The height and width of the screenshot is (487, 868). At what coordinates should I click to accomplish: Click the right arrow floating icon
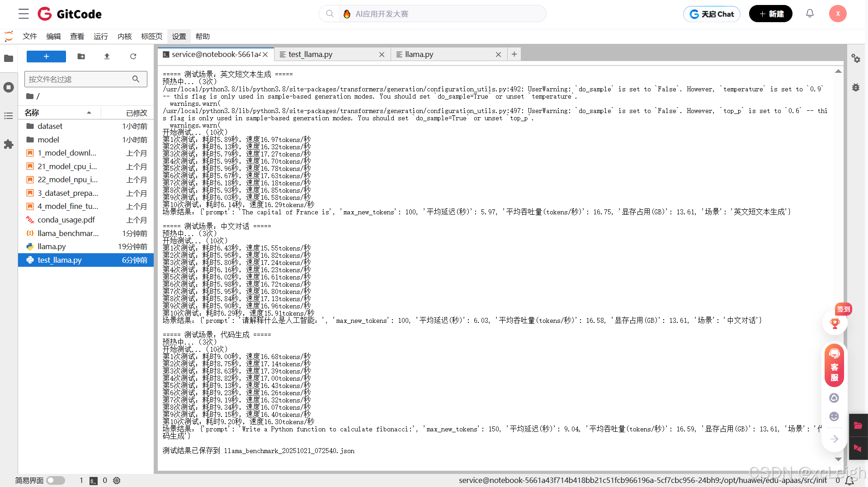coord(835,439)
